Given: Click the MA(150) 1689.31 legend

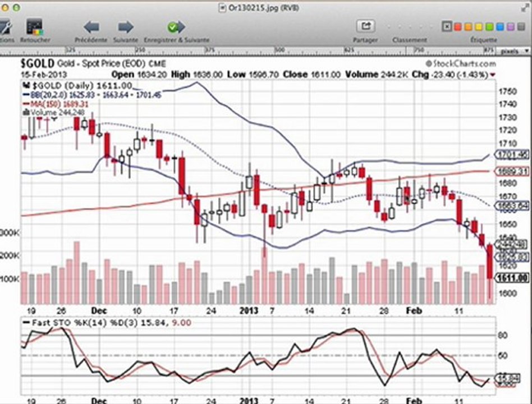Looking at the screenshot, I should pos(56,104).
